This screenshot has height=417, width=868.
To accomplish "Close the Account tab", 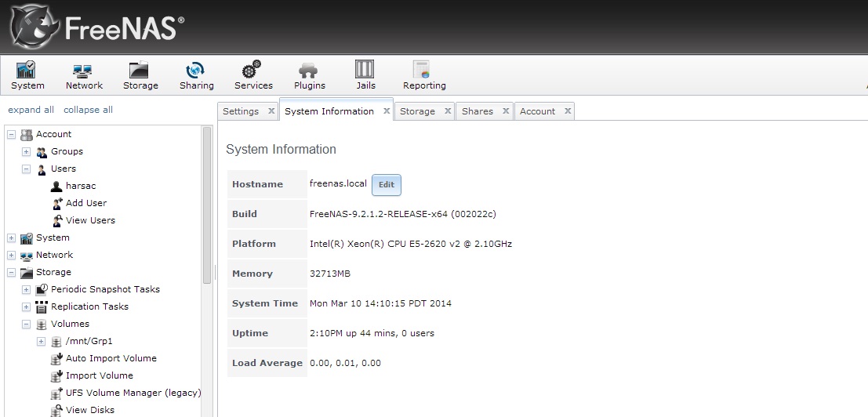I will pos(568,111).
